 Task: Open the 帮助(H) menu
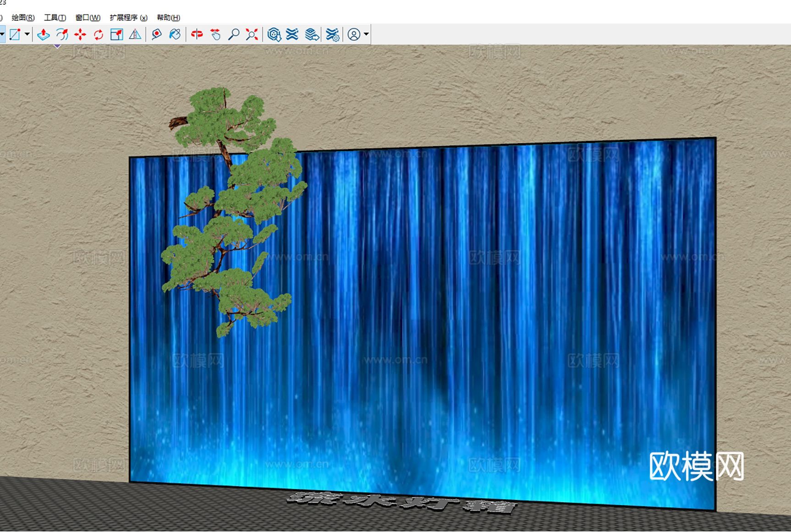[169, 17]
